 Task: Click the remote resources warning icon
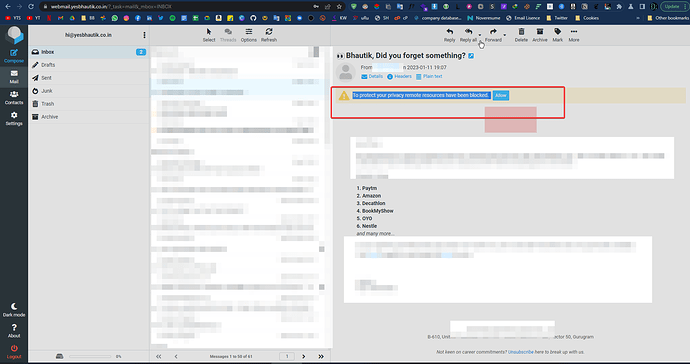344,96
